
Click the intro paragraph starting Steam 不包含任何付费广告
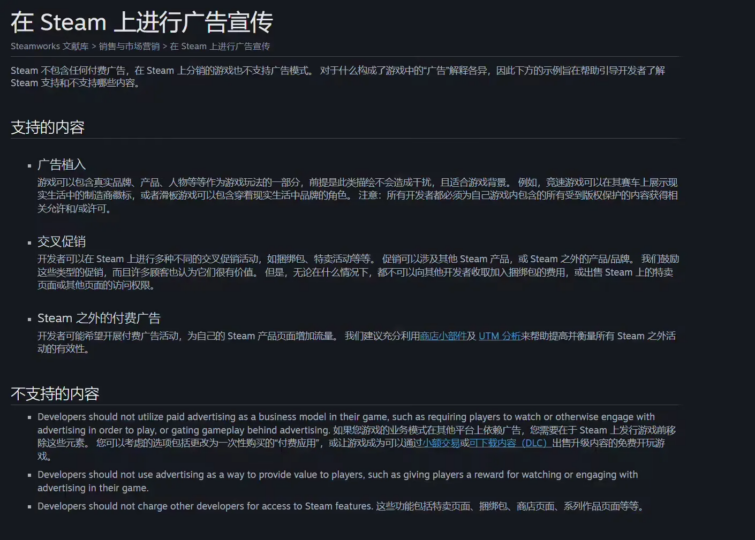pyautogui.click(x=340, y=76)
